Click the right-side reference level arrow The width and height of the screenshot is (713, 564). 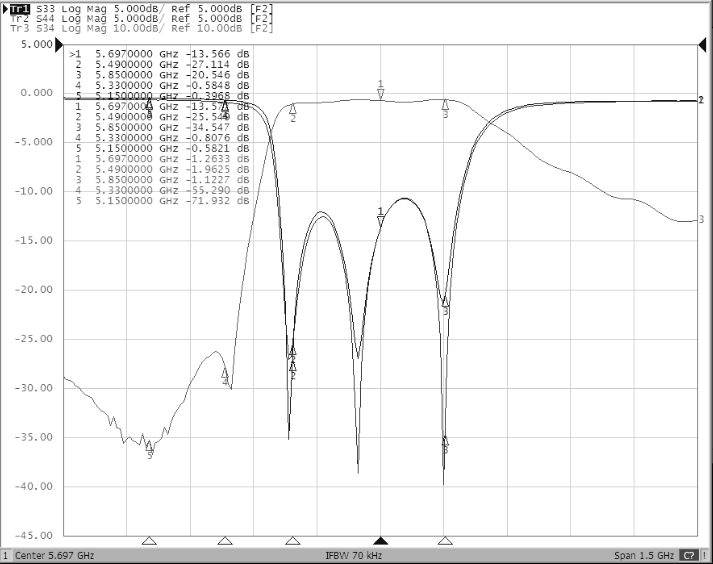tap(702, 46)
